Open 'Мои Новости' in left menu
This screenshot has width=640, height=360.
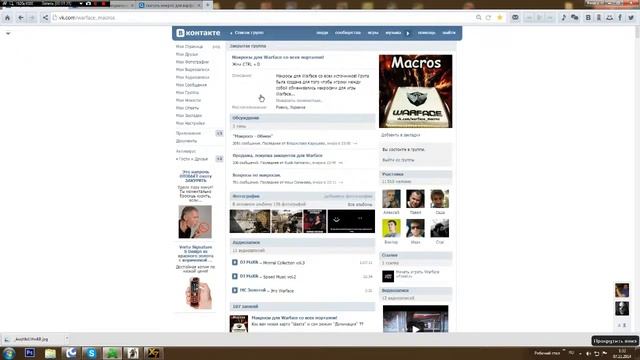(x=189, y=100)
